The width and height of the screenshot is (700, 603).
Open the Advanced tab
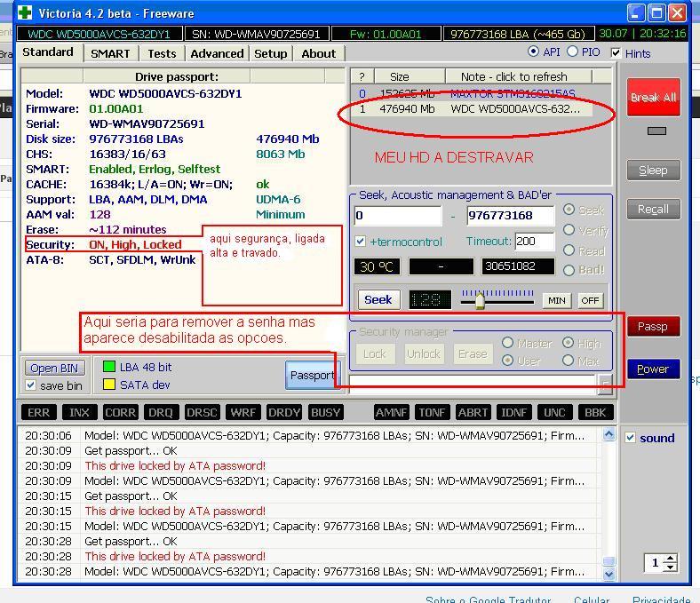click(217, 53)
